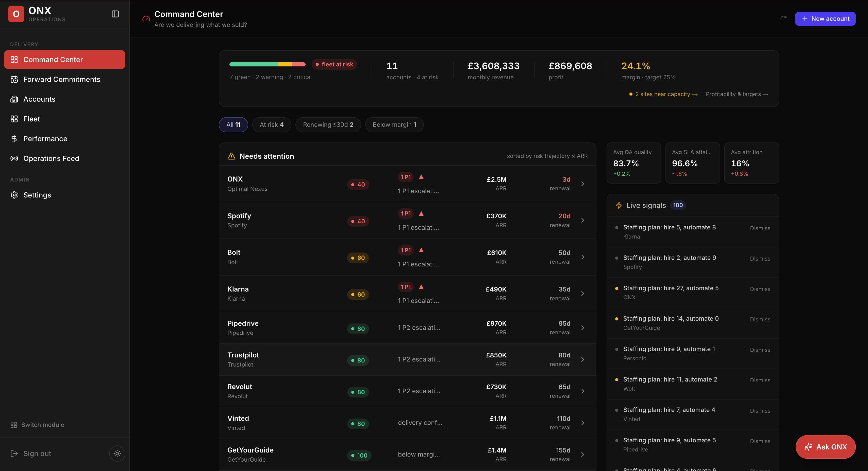Select the Renewing ≤30d filter tab
Image resolution: width=868 pixels, height=471 pixels.
(x=328, y=124)
